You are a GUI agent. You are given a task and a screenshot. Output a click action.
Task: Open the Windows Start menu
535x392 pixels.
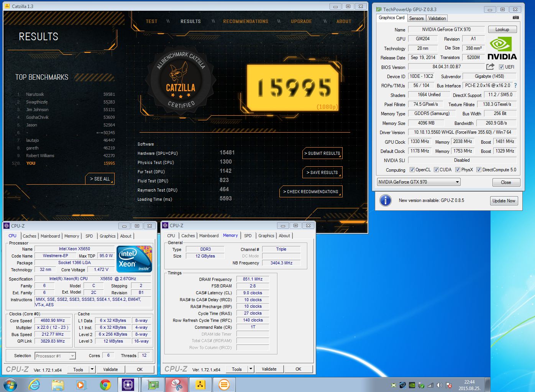coord(10,384)
